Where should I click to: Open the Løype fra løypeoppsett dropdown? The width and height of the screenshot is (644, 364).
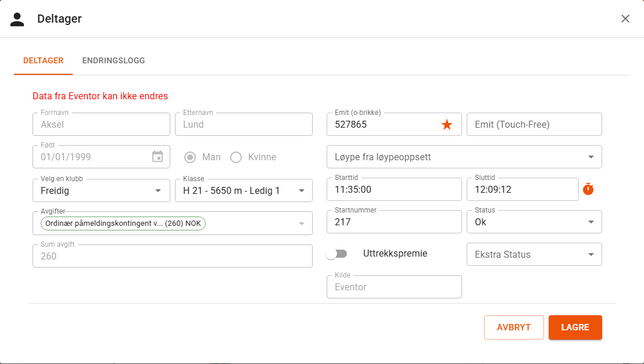tap(464, 157)
